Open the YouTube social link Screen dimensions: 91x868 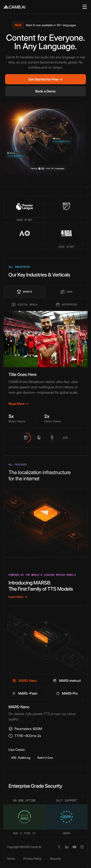coord(74,847)
